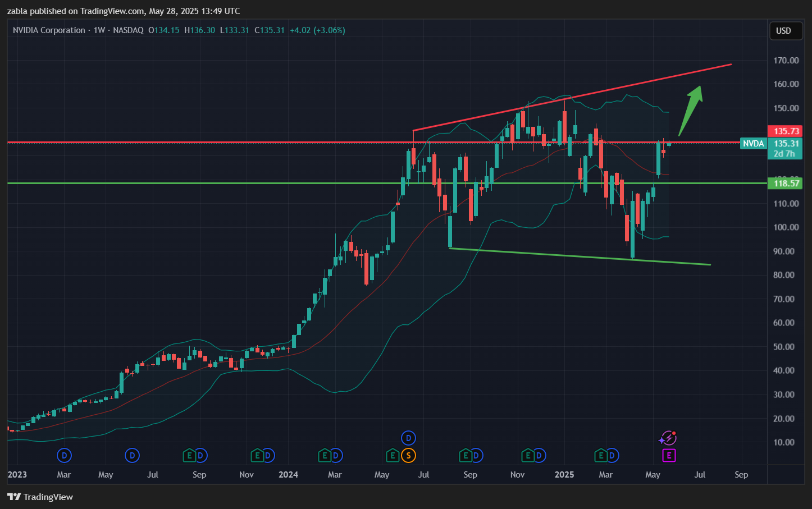Open the earnings marker left of Sep 2023
Viewport: 812px width, 509px height.
189,455
